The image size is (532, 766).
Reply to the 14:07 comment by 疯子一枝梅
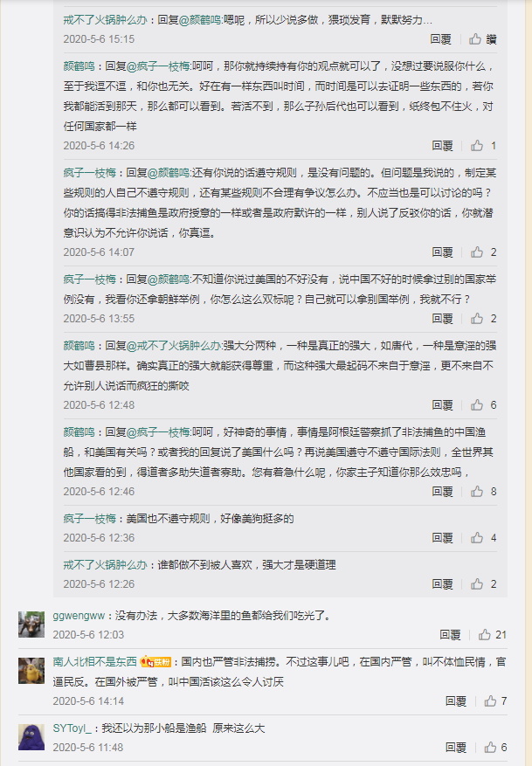(x=443, y=252)
